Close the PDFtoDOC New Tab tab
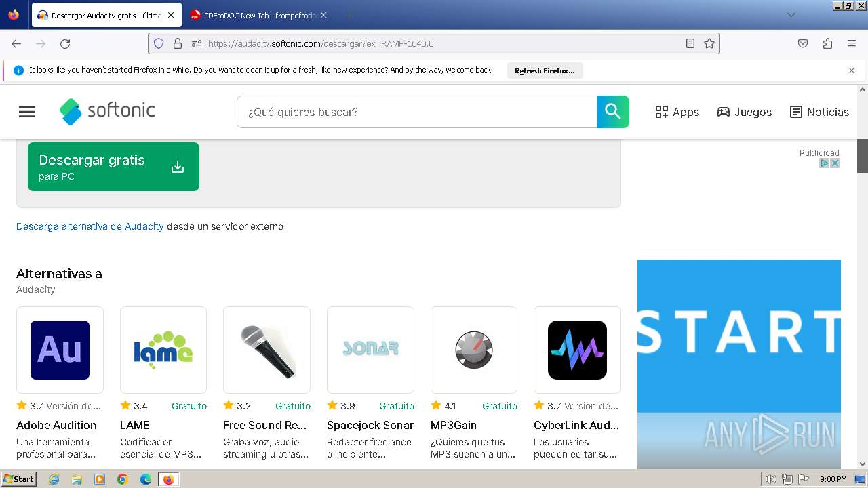Image resolution: width=868 pixels, height=488 pixels. coord(323,15)
